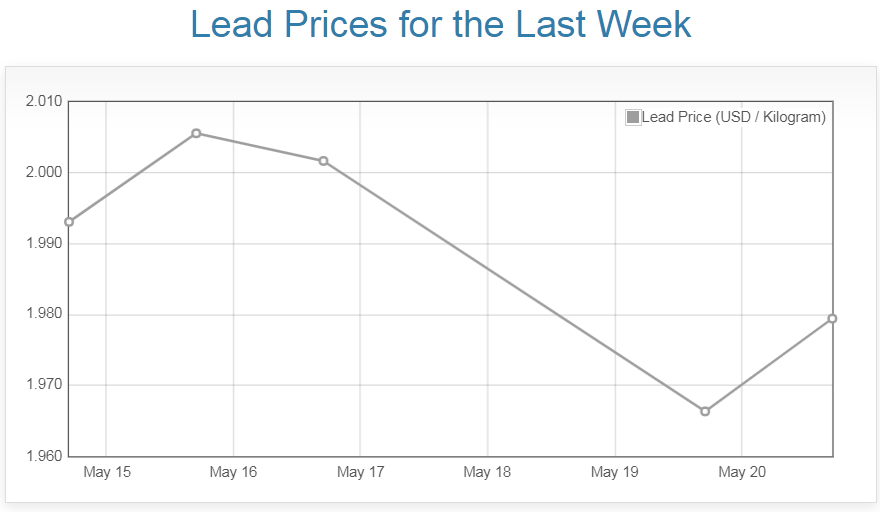Select the data point just above 2.000

point(323,161)
